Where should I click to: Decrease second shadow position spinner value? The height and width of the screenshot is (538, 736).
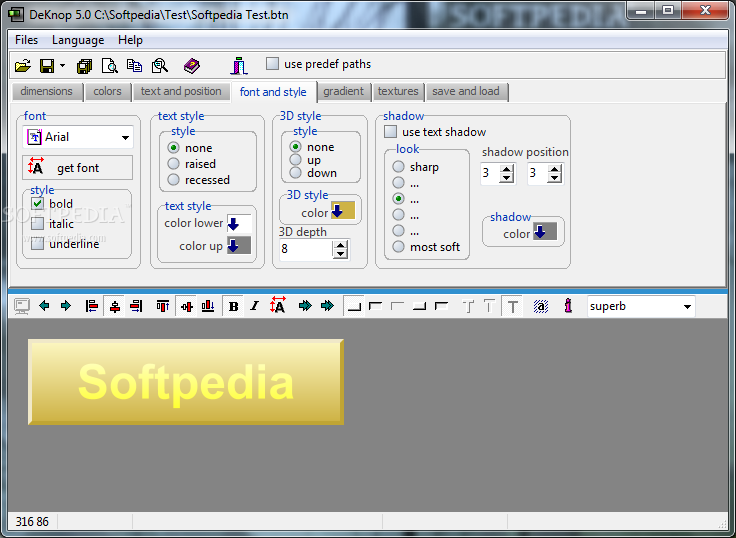click(554, 178)
